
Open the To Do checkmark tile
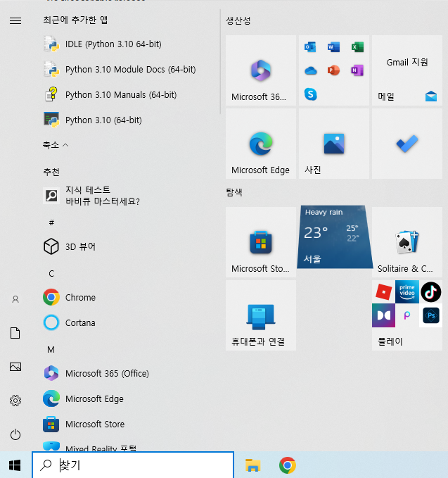click(407, 144)
